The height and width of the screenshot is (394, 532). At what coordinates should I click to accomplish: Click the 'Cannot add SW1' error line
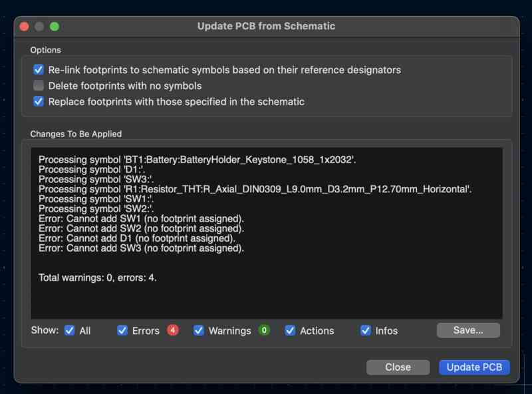(141, 218)
